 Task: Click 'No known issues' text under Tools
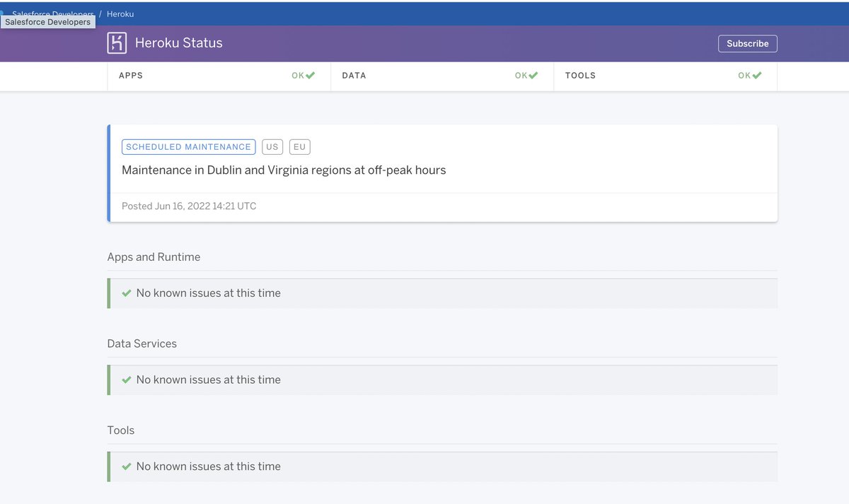tap(209, 467)
